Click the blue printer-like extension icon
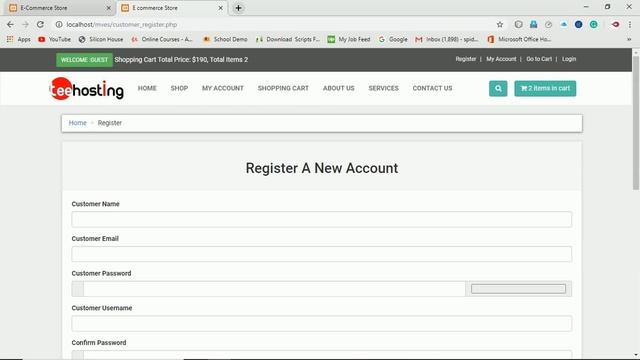 [533, 24]
